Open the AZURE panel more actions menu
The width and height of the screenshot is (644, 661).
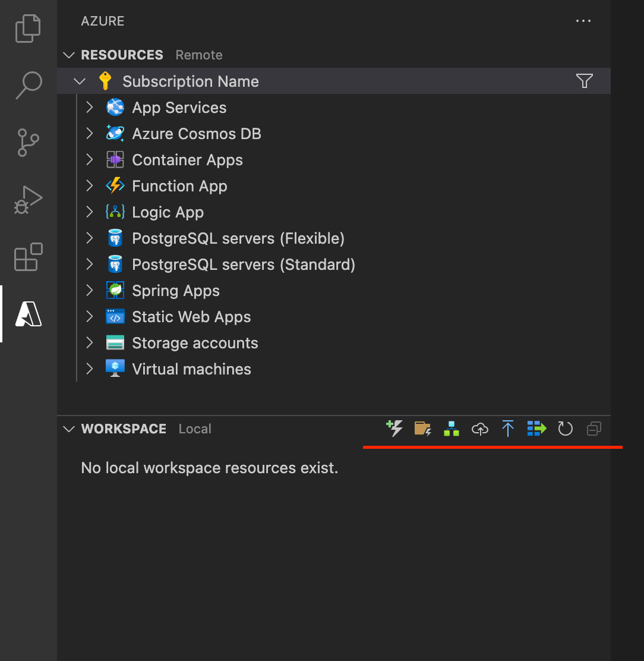(x=583, y=21)
